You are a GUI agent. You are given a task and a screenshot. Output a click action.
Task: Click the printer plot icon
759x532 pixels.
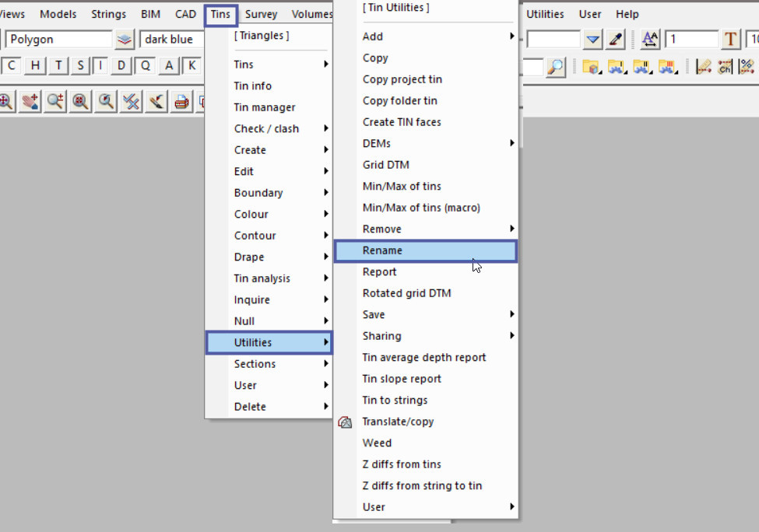tap(181, 101)
